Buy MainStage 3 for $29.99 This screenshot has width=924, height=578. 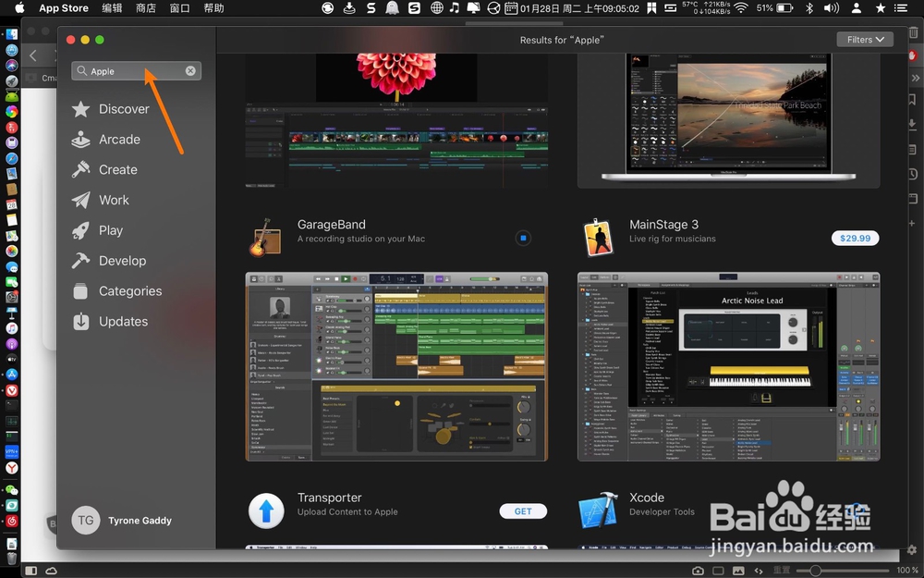[855, 239]
